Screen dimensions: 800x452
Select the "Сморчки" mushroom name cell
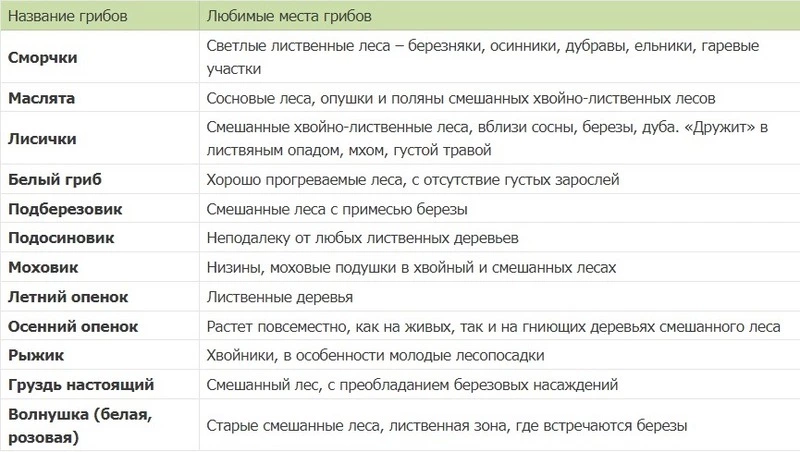click(42, 58)
